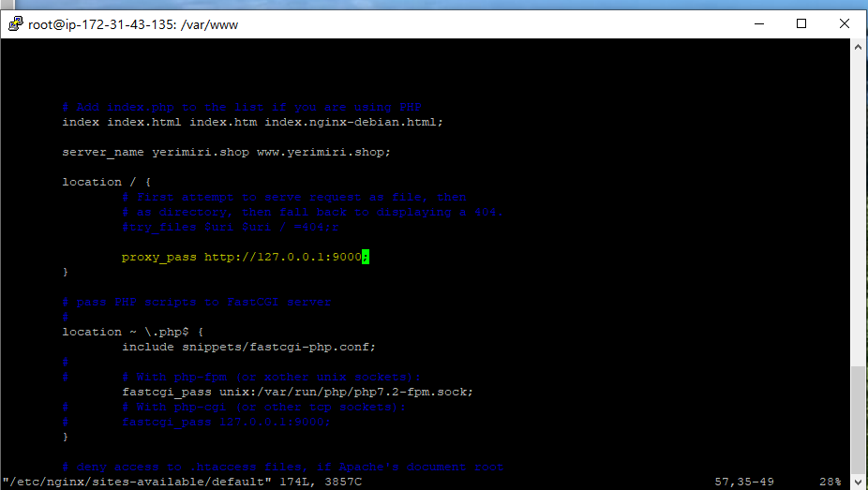Click the comment '# With php-cgi (or other tcp sockets):'
868x490 pixels.
(x=263, y=407)
